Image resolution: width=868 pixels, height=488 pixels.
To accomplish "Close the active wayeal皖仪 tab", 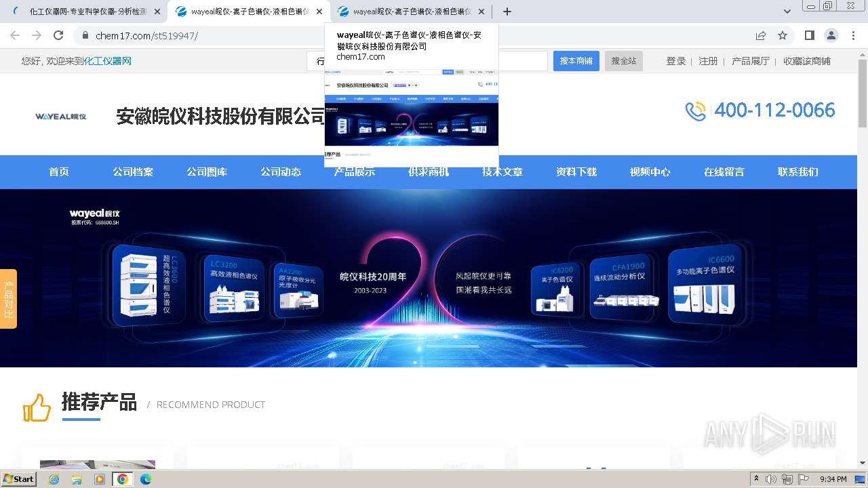I will (x=319, y=12).
